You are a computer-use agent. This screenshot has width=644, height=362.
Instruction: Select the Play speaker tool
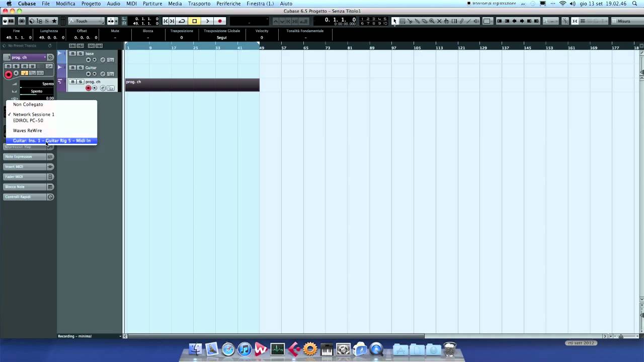point(476,21)
